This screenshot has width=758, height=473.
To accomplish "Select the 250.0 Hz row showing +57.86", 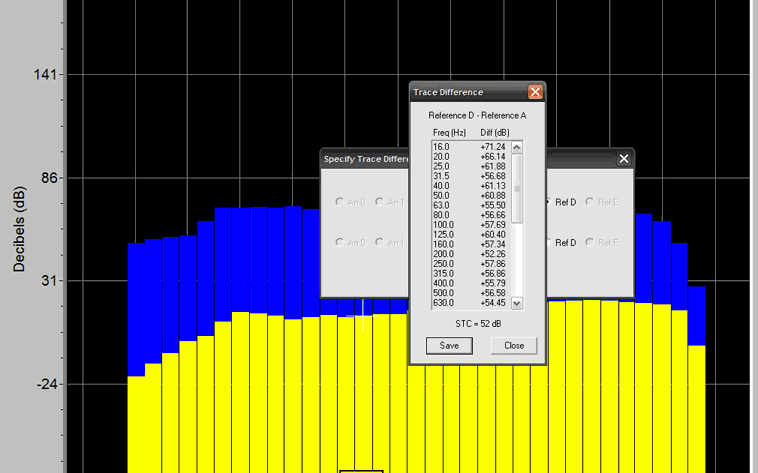I will point(470,263).
